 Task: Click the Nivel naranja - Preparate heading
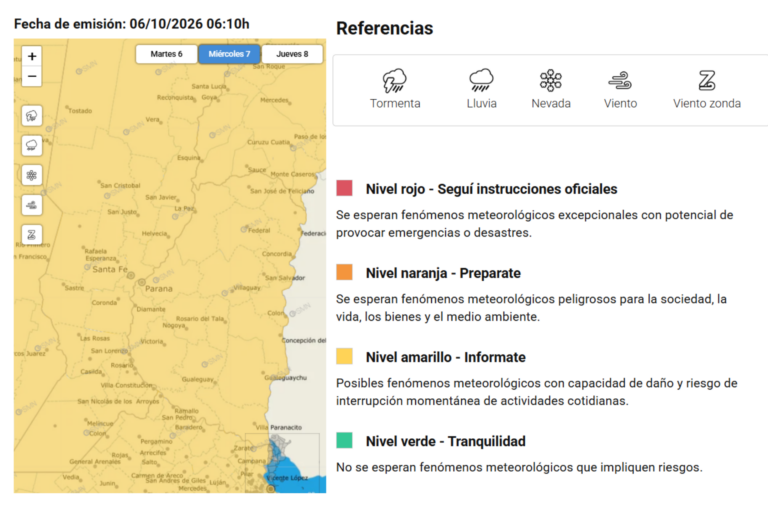pyautogui.click(x=443, y=273)
